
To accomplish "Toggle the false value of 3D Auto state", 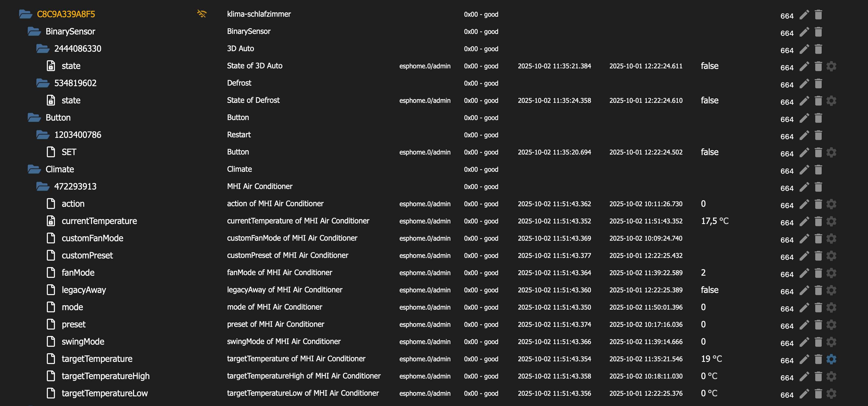I will tap(709, 66).
